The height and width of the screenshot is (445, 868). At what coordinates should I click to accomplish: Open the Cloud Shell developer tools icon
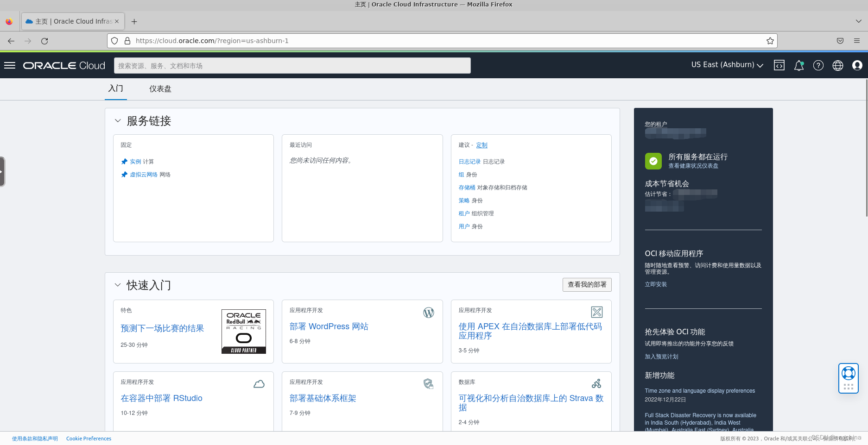click(x=779, y=65)
